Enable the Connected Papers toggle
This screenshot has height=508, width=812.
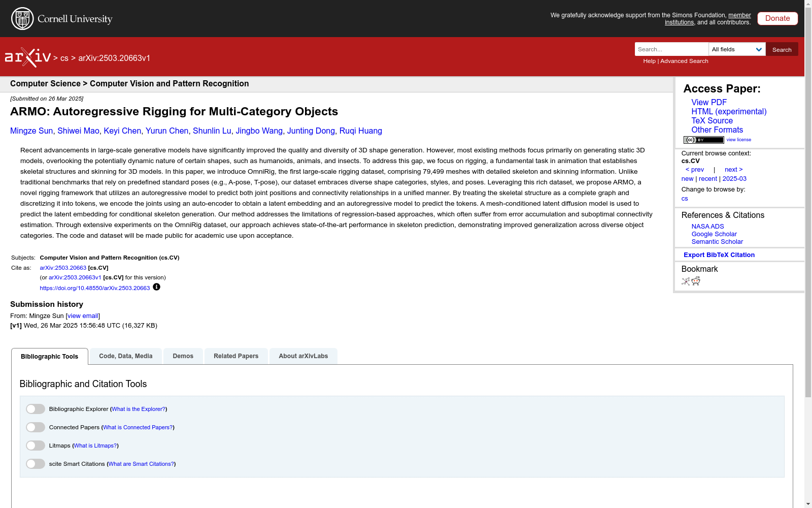pyautogui.click(x=36, y=427)
